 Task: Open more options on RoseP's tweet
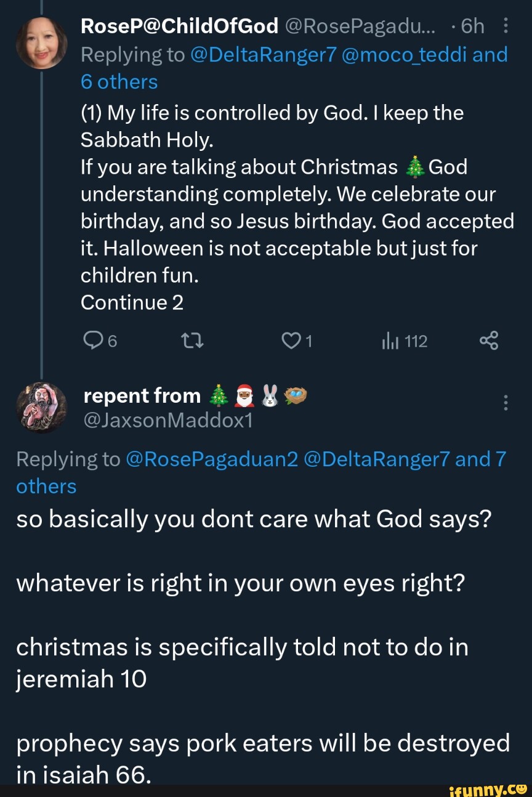[x=506, y=26]
